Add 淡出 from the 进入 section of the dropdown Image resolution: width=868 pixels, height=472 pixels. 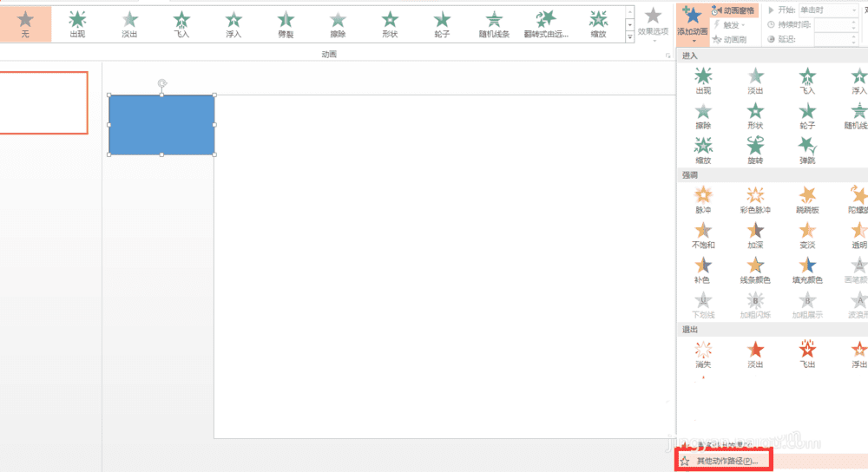(755, 80)
